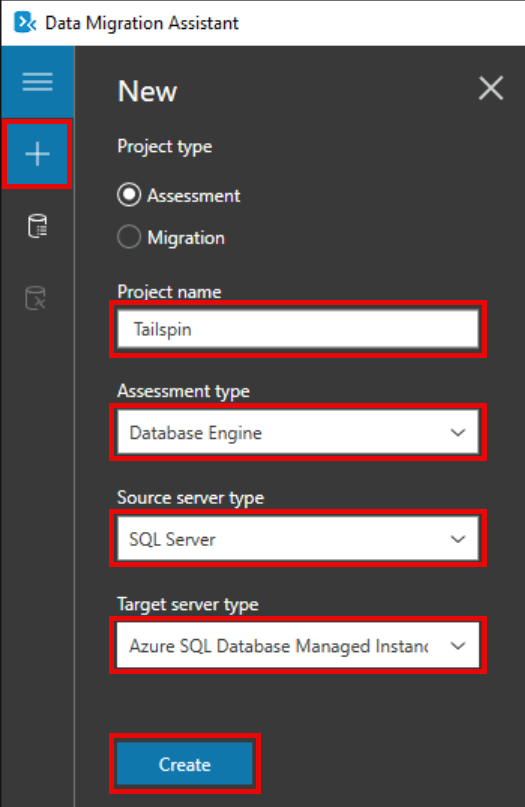The image size is (525, 807).
Task: Click the Create button
Action: (x=185, y=764)
